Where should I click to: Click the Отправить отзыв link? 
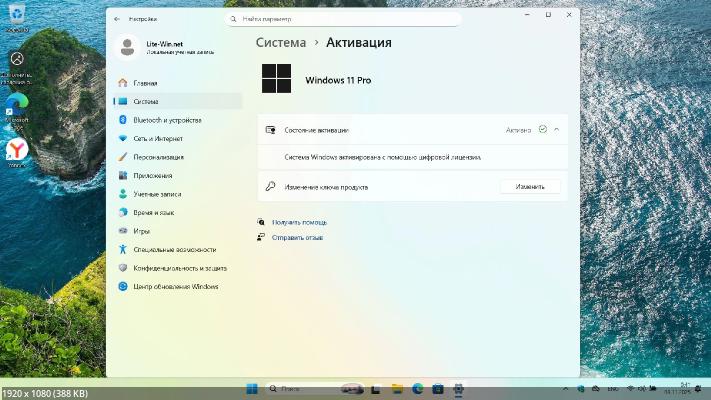pyautogui.click(x=297, y=238)
